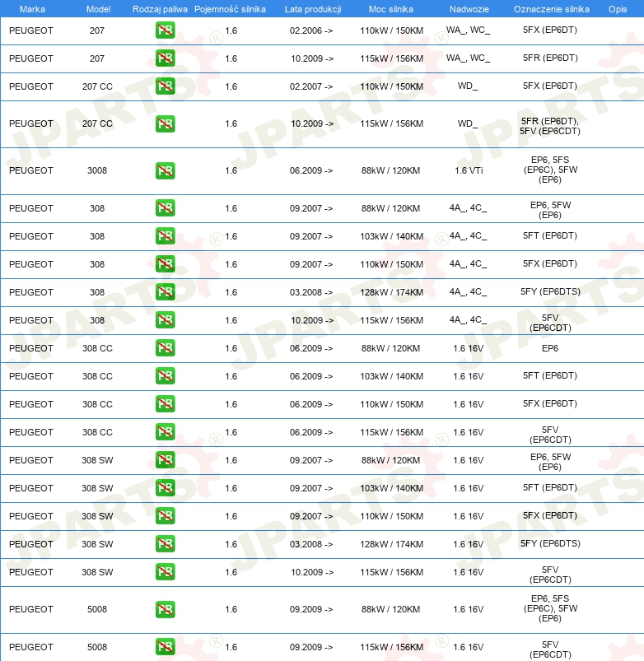Screen dimensions: 644x661
Task: Click the 3008 model cell
Action: pyautogui.click(x=97, y=170)
